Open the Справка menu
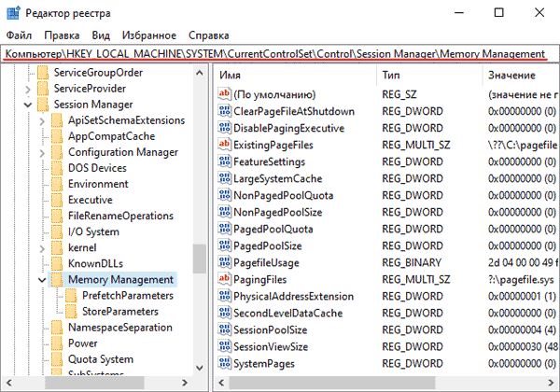 click(x=208, y=35)
